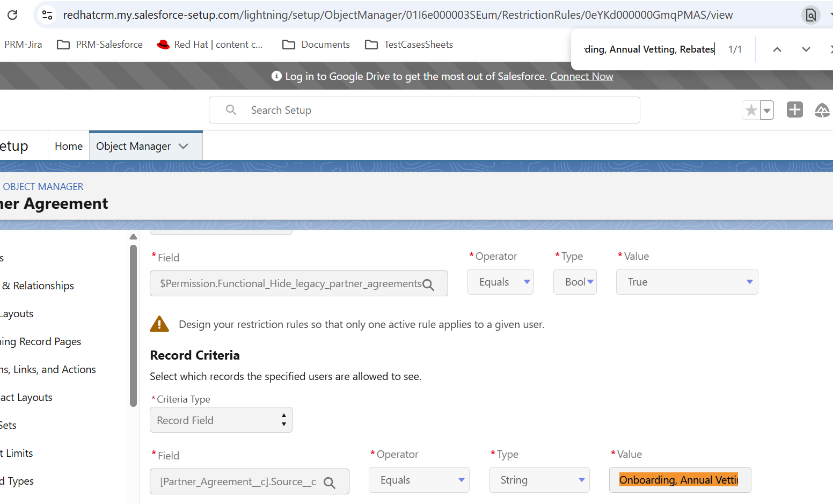The image size is (833, 504).
Task: Open Red Hat content bookmark
Action: point(209,45)
